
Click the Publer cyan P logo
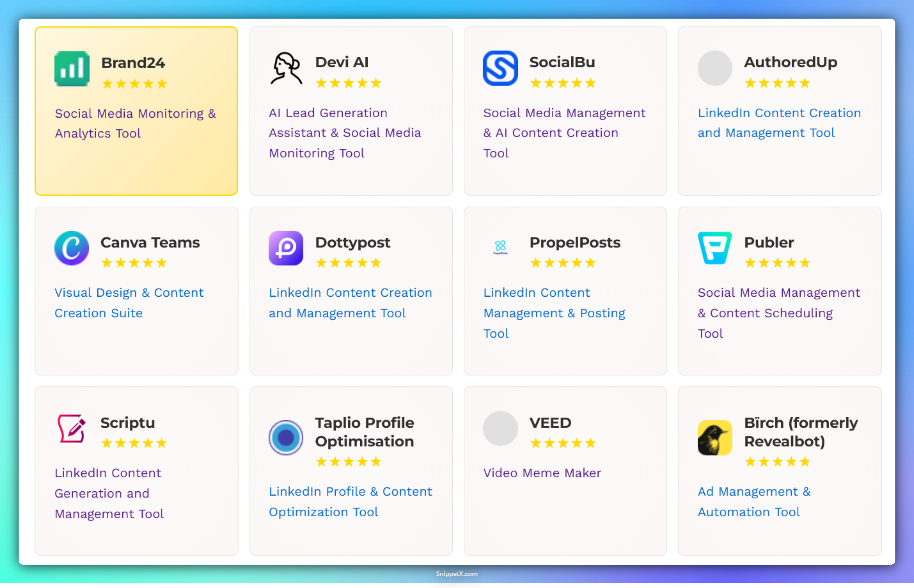(715, 248)
